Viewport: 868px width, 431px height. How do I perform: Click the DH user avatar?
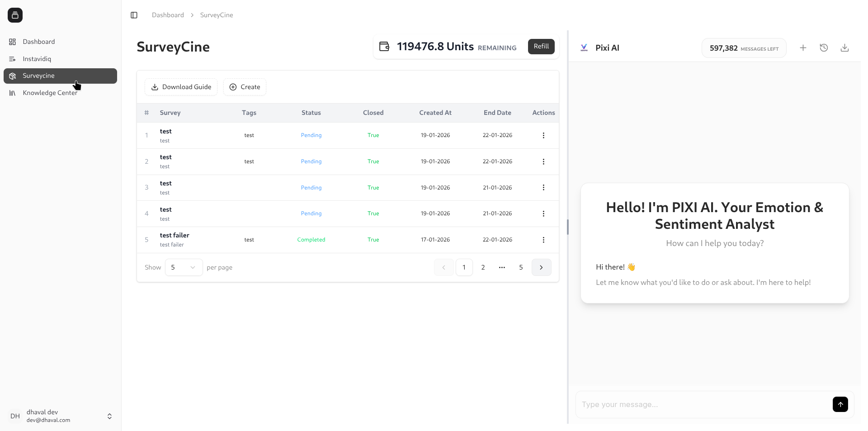pos(15,416)
